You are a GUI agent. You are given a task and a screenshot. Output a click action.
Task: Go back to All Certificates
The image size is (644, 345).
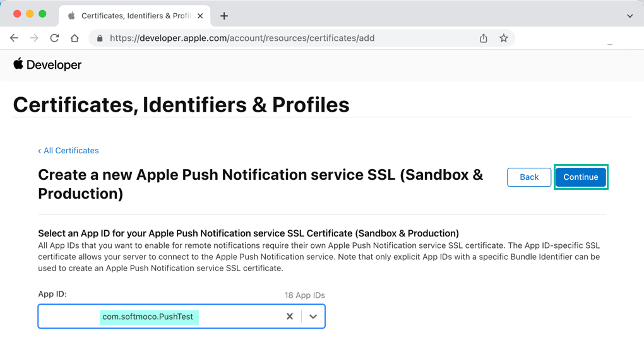point(68,151)
